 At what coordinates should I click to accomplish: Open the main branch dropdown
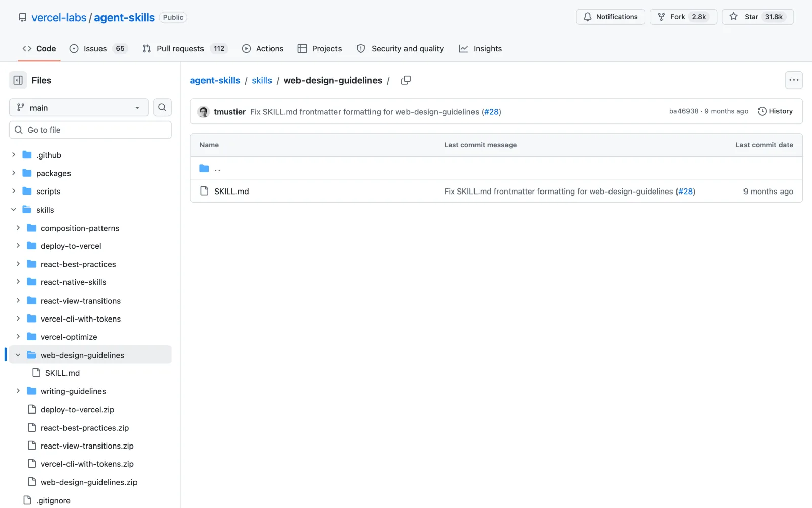(x=79, y=107)
